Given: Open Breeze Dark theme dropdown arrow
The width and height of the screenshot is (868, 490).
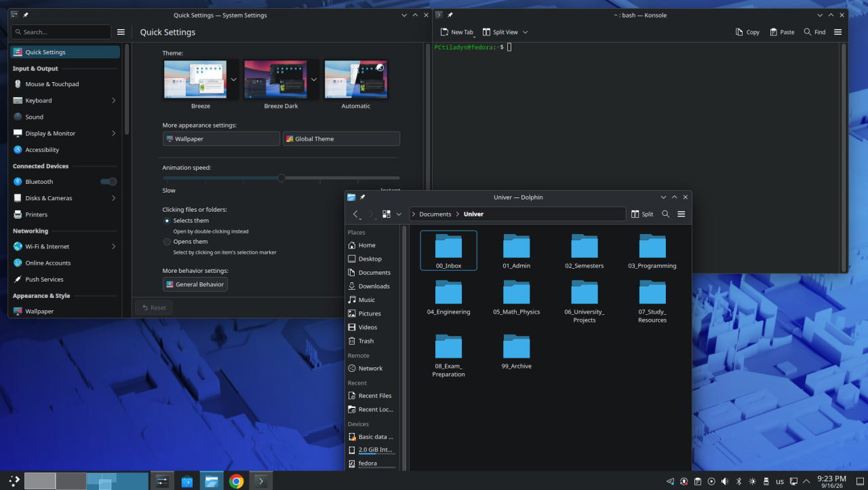Looking at the screenshot, I should (314, 79).
